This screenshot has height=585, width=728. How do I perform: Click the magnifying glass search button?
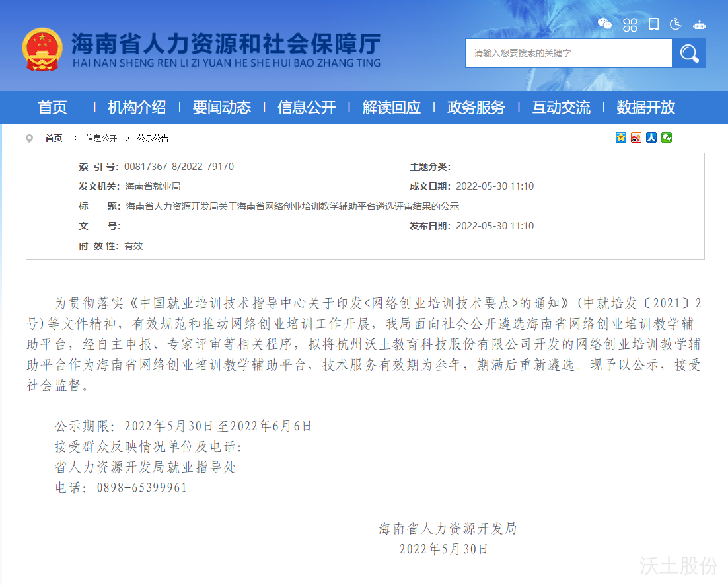tap(688, 53)
